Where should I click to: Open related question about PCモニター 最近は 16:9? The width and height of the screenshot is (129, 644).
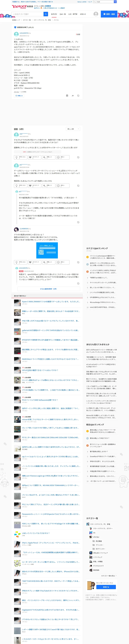coord(51,437)
